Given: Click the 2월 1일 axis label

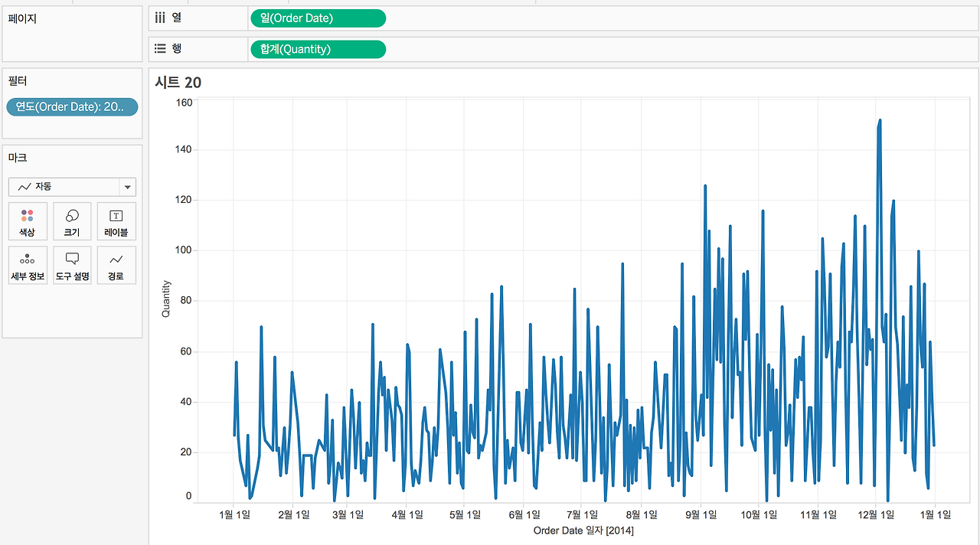Looking at the screenshot, I should coord(293,515).
